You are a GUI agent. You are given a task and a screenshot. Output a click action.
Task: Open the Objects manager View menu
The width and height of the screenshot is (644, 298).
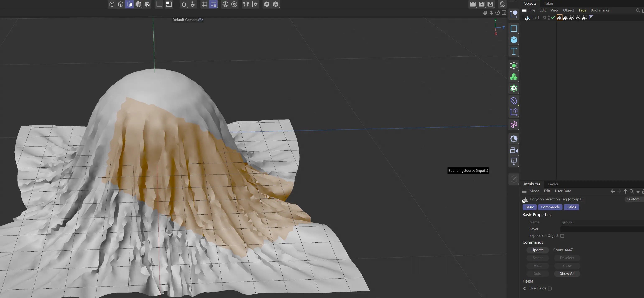(554, 10)
